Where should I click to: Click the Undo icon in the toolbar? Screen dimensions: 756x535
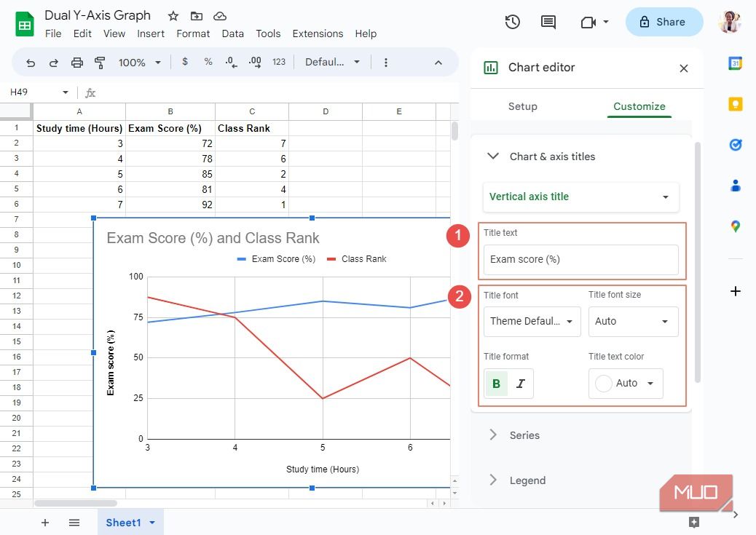point(30,63)
